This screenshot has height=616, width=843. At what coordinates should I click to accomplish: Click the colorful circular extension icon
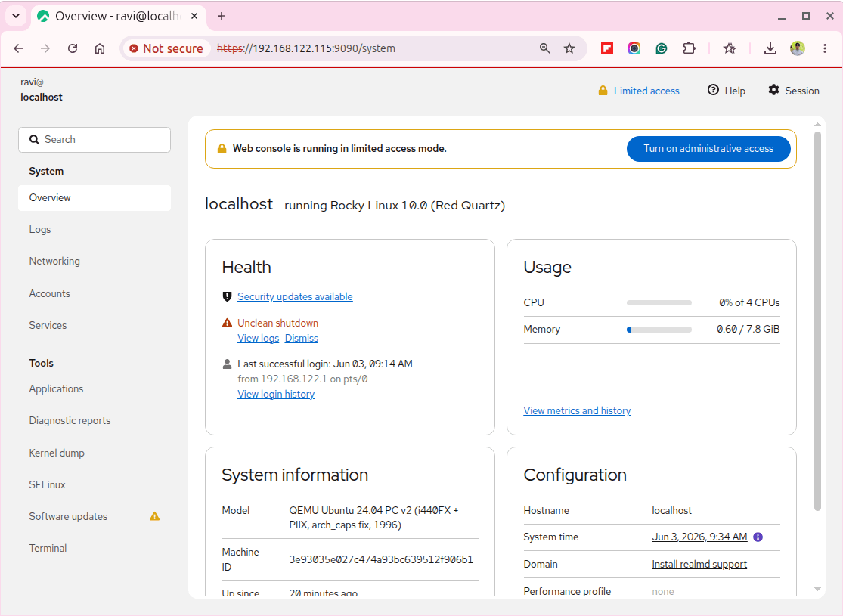click(634, 48)
